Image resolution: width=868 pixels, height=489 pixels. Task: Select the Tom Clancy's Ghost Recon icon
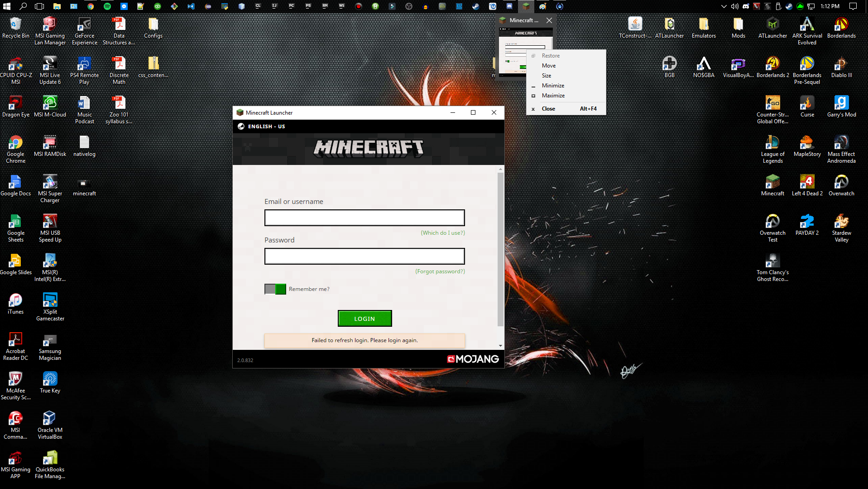coord(773,267)
